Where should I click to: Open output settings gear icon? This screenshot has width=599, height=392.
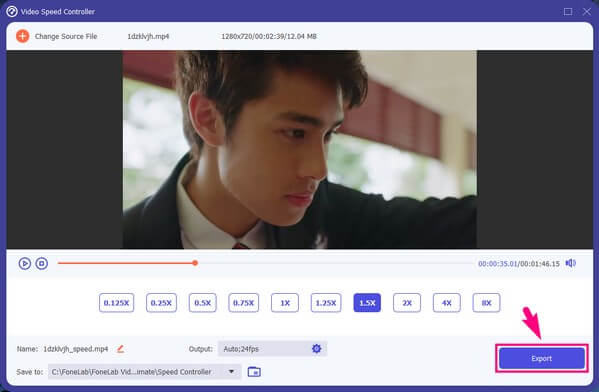coord(316,348)
